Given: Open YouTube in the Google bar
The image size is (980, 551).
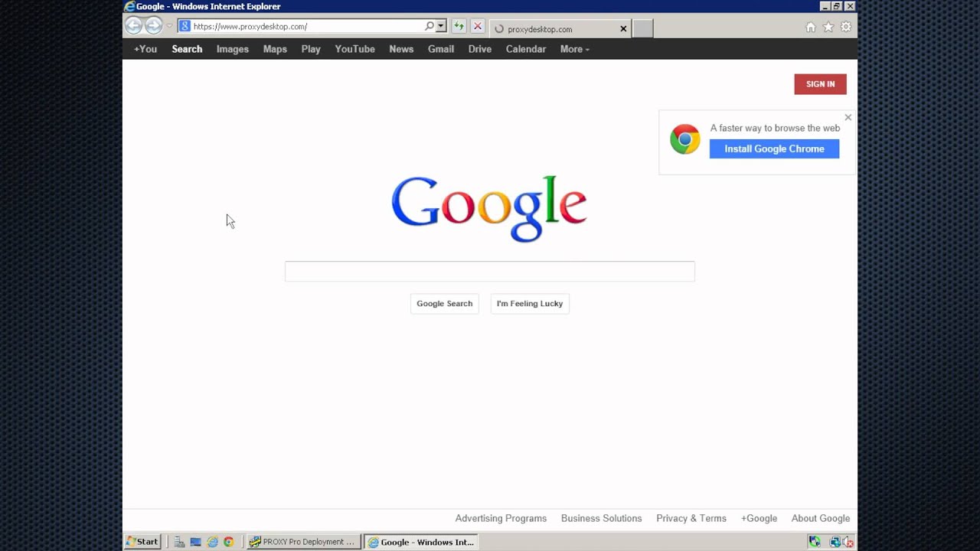Looking at the screenshot, I should (354, 49).
